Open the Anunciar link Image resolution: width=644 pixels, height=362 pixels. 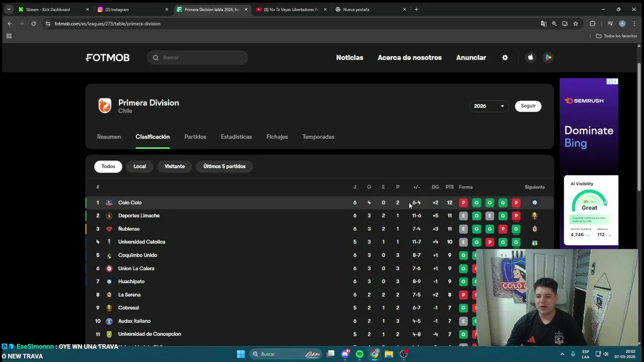click(x=471, y=57)
